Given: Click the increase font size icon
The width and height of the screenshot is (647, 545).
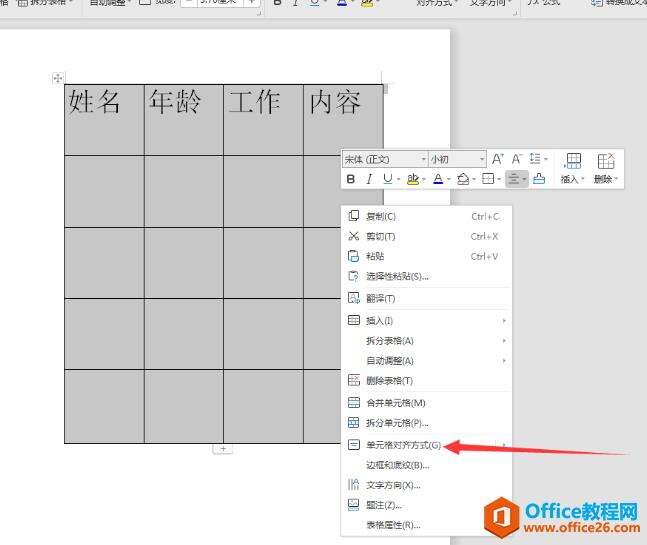Looking at the screenshot, I should click(498, 159).
